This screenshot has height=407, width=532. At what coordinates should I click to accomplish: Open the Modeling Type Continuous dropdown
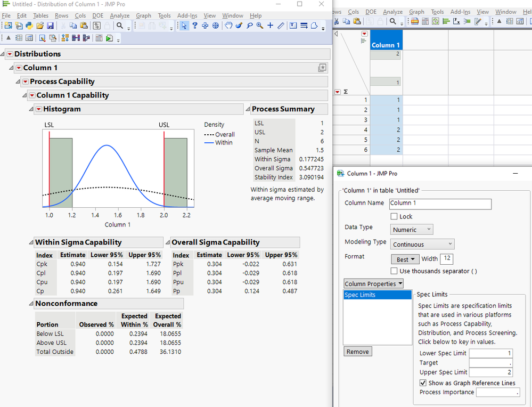(x=422, y=244)
